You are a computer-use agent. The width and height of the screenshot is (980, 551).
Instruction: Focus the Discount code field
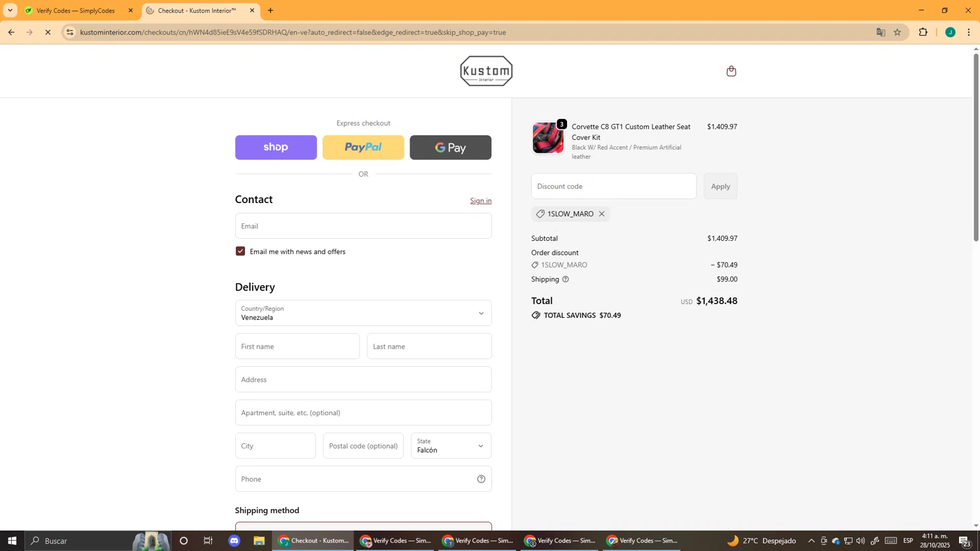coord(614,186)
